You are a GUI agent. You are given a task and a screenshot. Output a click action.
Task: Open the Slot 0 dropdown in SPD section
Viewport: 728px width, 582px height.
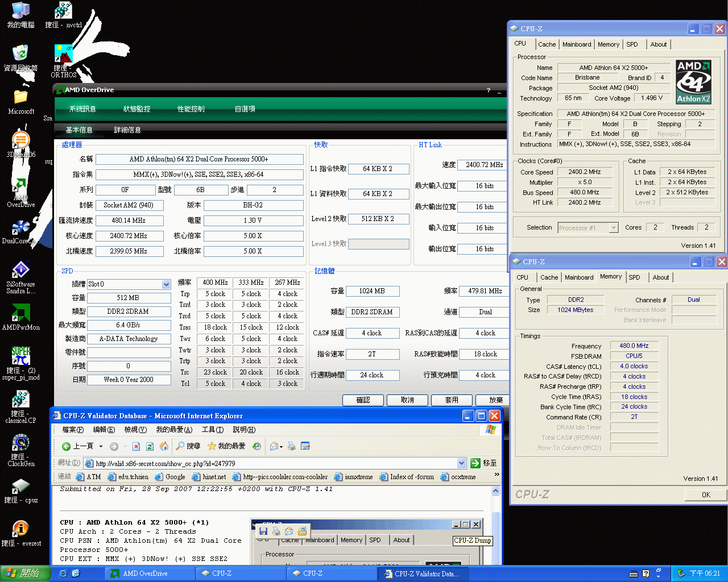pyautogui.click(x=166, y=284)
